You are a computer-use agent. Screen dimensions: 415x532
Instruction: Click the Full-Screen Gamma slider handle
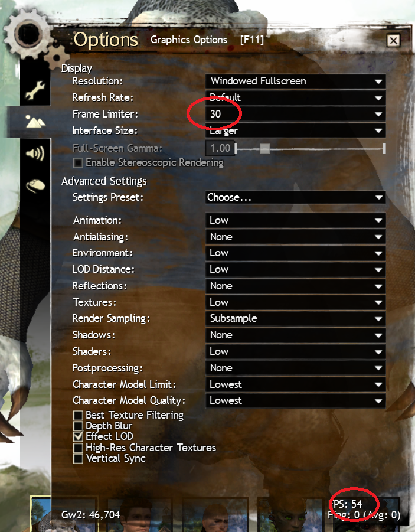[x=264, y=149]
